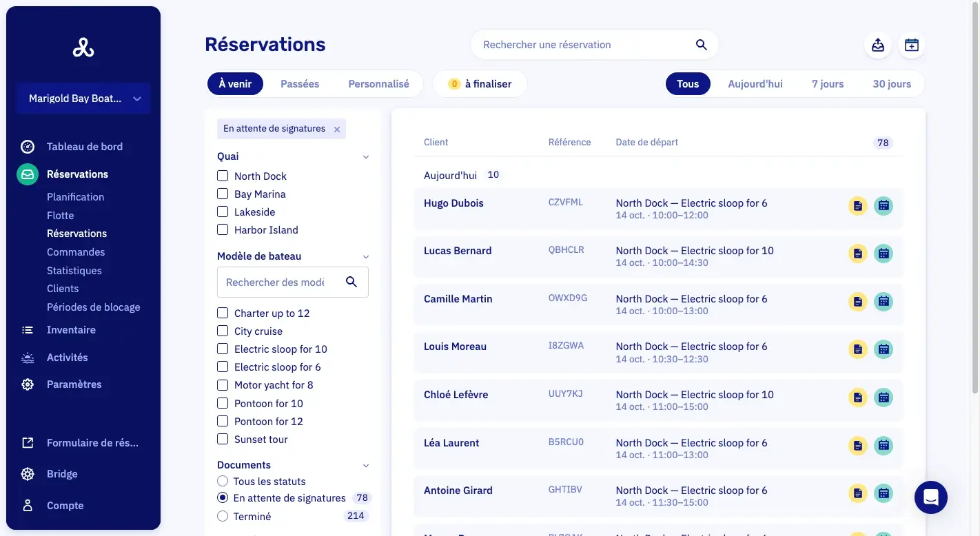Switch to the Passées tab

300,84
